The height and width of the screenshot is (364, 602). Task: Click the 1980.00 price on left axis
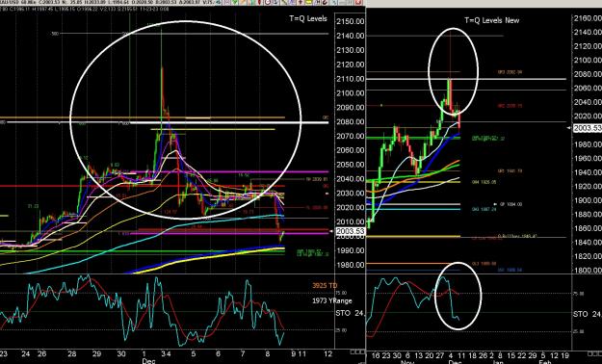click(351, 265)
